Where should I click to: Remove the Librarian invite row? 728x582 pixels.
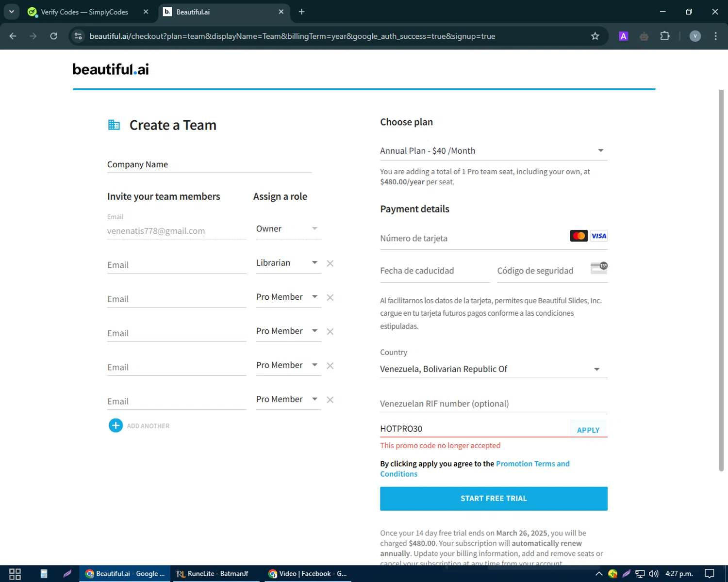330,263
